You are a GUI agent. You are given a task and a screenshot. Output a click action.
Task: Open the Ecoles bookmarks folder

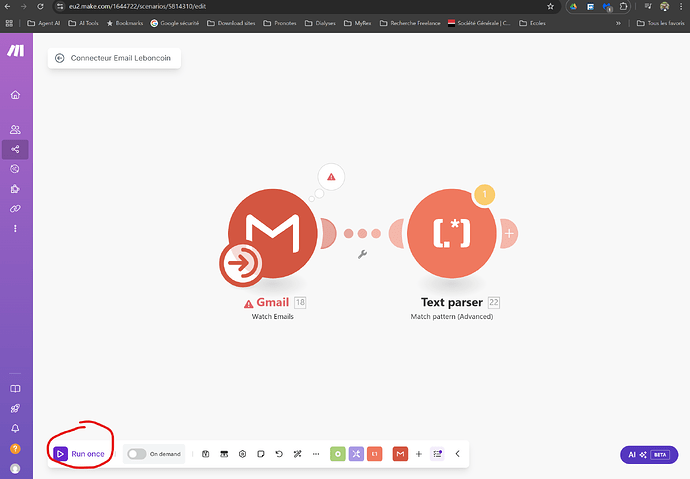(532, 23)
